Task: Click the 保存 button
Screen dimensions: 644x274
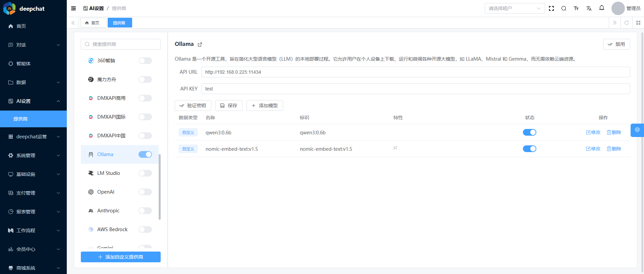Action: click(229, 106)
